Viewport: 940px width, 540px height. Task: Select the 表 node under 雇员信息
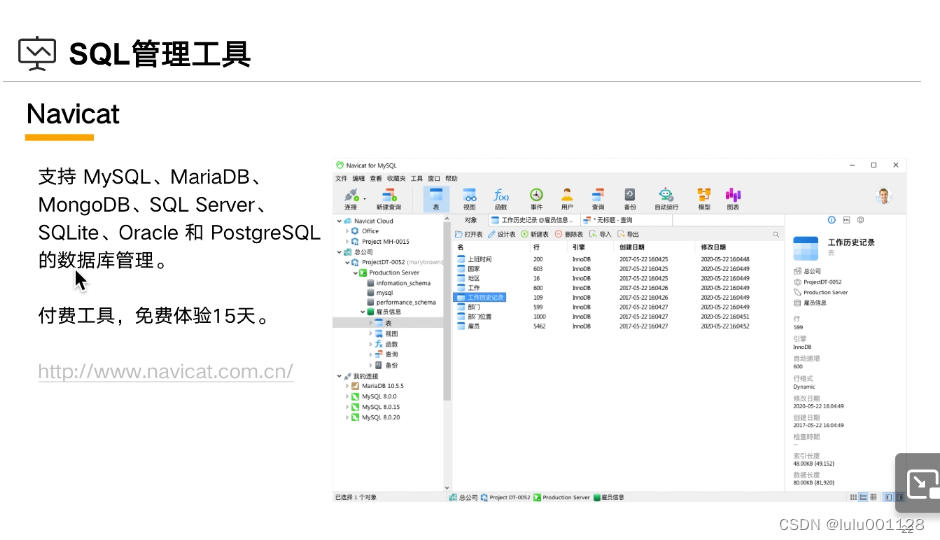tap(388, 323)
